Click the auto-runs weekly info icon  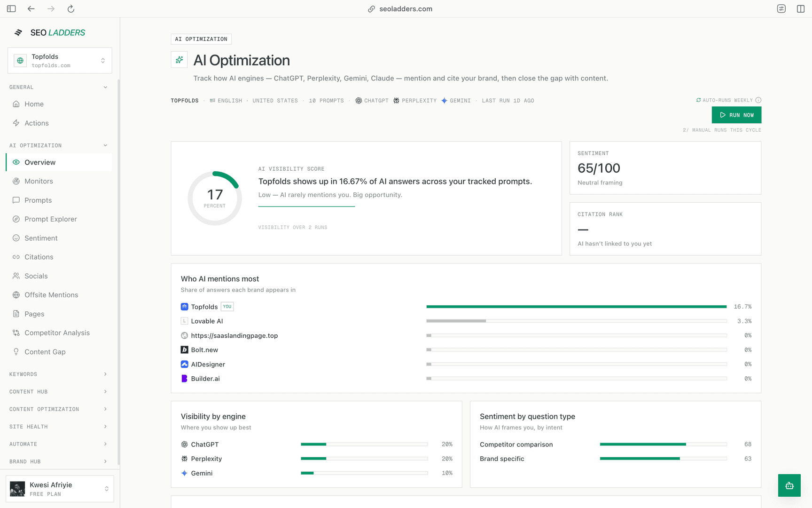(x=758, y=100)
